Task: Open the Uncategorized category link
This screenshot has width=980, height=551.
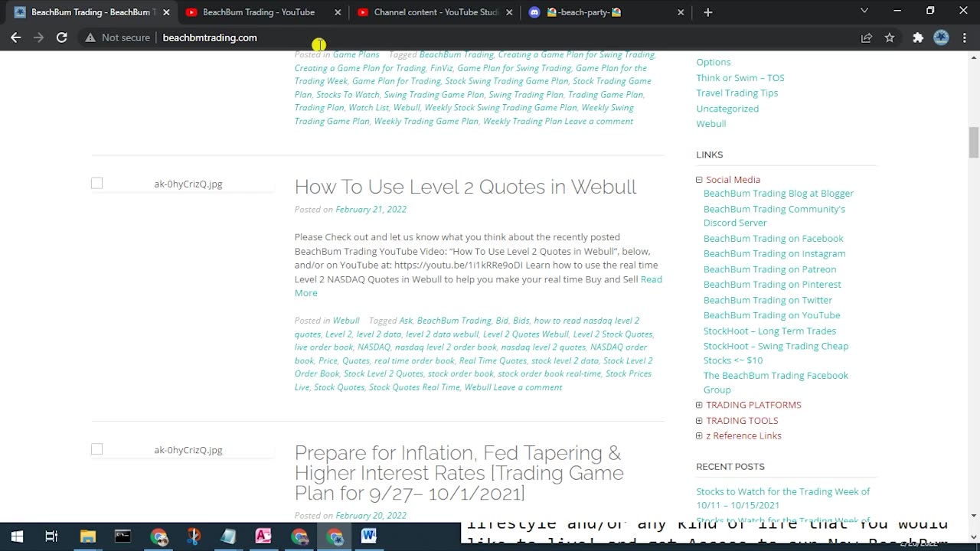Action: pyautogui.click(x=727, y=109)
